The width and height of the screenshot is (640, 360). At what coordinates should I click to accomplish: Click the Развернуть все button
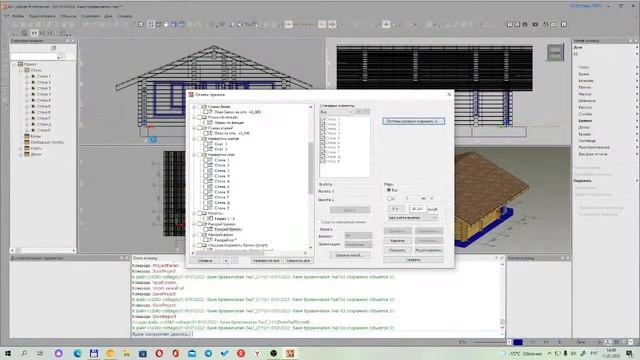click(266, 260)
